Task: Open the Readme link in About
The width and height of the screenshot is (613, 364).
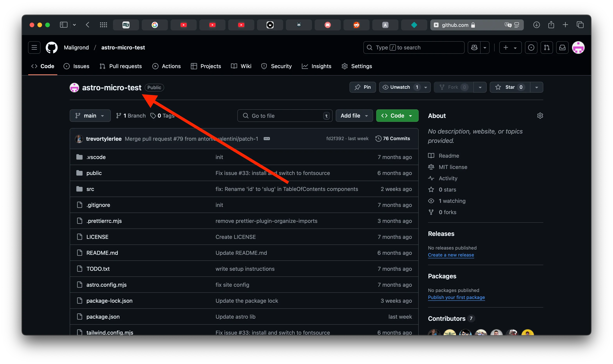Action: (449, 156)
